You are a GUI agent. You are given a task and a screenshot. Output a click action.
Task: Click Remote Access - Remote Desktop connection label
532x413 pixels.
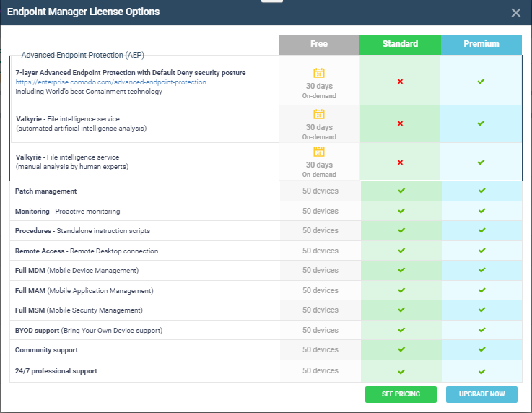pos(87,251)
